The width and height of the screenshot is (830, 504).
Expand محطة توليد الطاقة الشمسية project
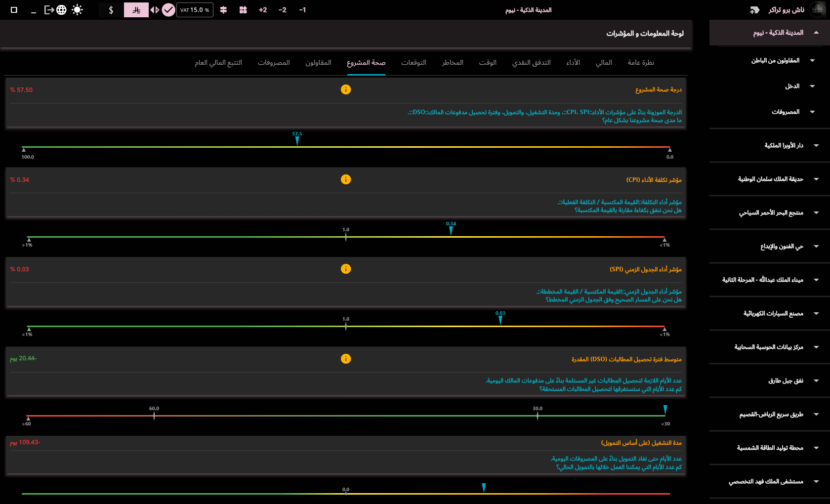tap(770, 448)
